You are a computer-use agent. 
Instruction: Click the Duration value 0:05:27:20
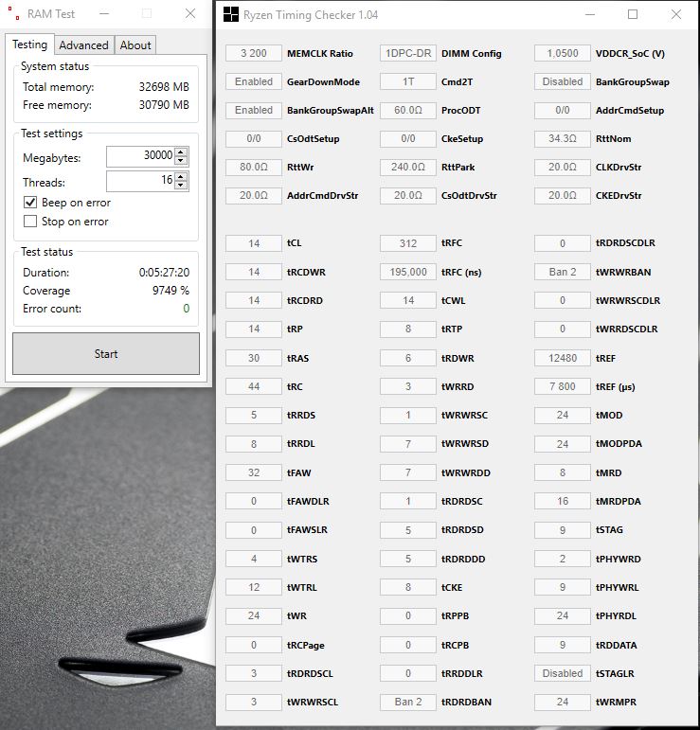[x=164, y=273]
